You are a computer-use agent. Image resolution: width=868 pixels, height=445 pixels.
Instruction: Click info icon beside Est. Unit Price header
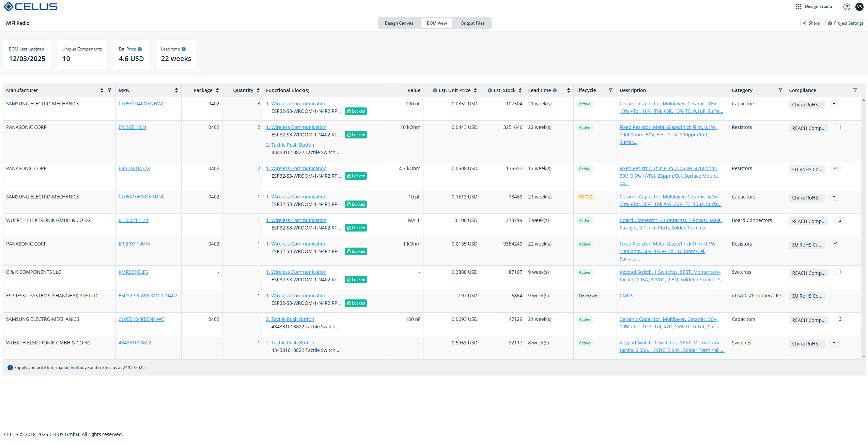[435, 90]
